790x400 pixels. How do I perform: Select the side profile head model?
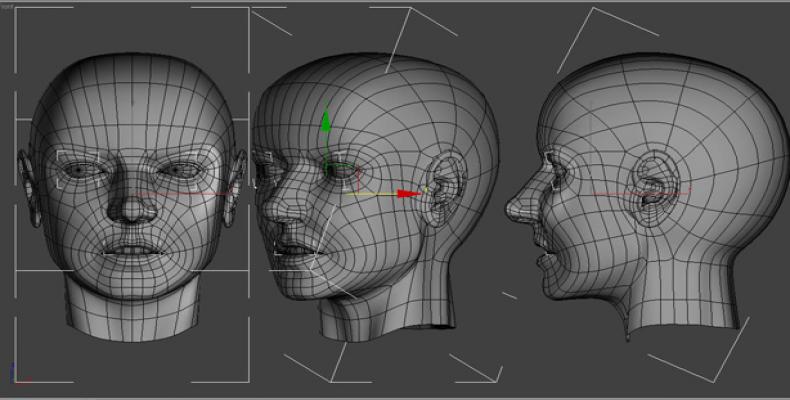(647, 195)
